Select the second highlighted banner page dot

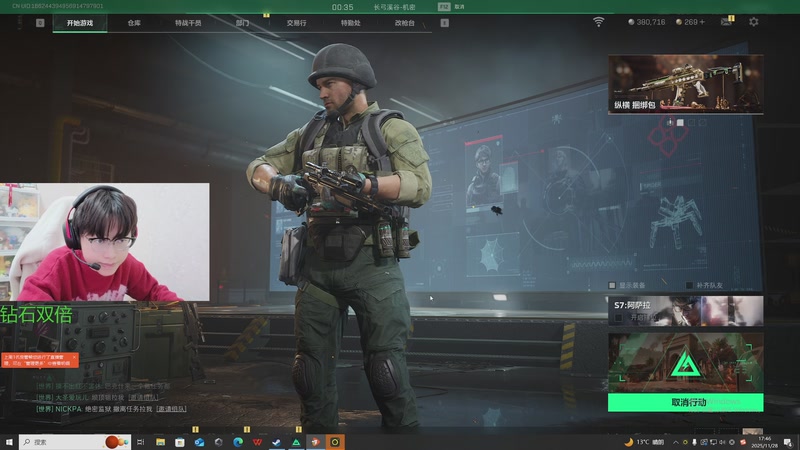(680, 122)
